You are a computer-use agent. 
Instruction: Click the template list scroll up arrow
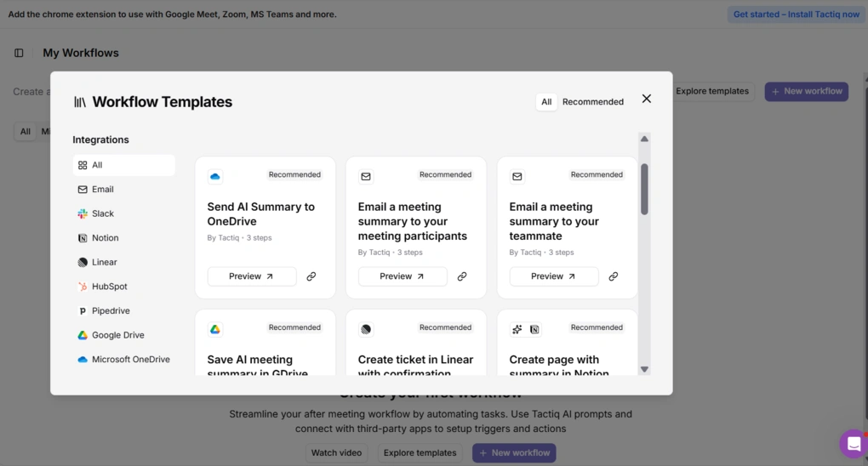coord(644,139)
